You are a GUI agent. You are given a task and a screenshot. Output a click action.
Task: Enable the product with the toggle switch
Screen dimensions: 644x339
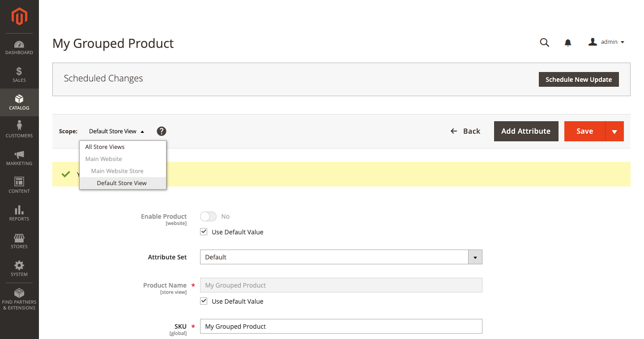point(208,216)
